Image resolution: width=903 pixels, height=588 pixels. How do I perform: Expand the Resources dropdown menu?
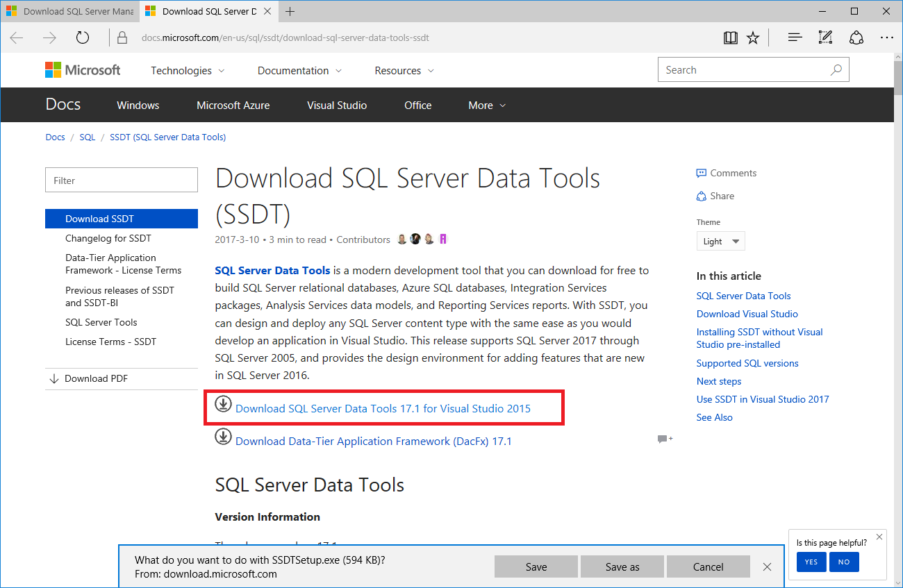[404, 70]
